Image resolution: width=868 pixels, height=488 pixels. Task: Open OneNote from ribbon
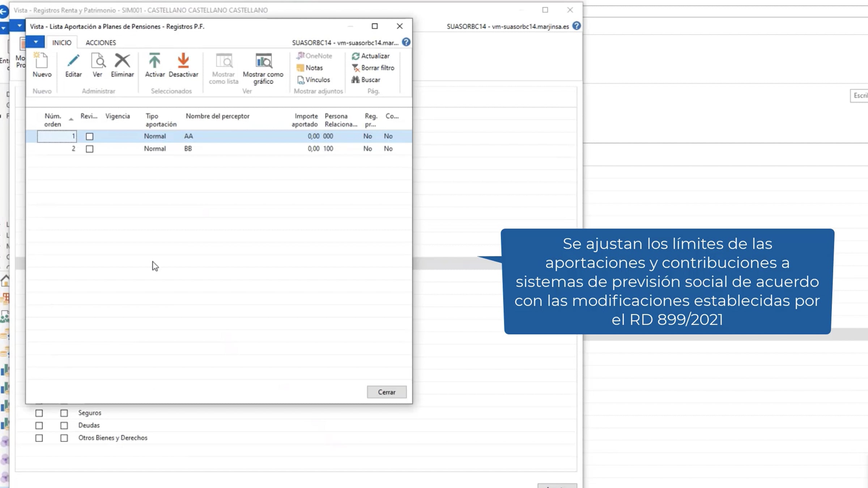[x=314, y=56]
